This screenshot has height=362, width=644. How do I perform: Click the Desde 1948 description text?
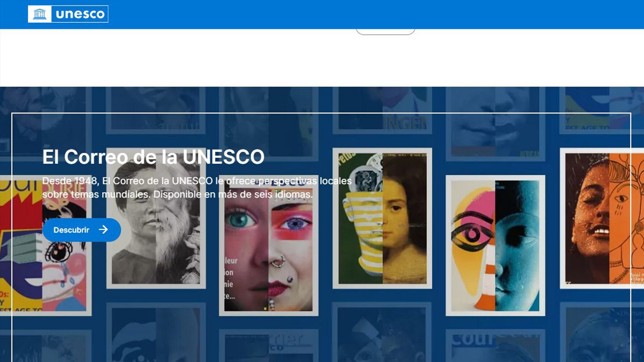click(197, 188)
